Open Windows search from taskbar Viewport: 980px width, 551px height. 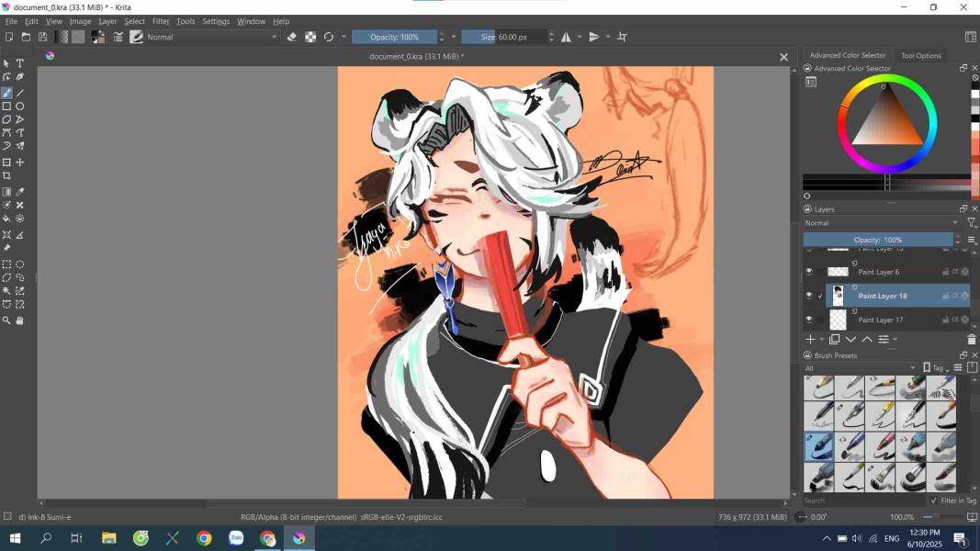(46, 538)
